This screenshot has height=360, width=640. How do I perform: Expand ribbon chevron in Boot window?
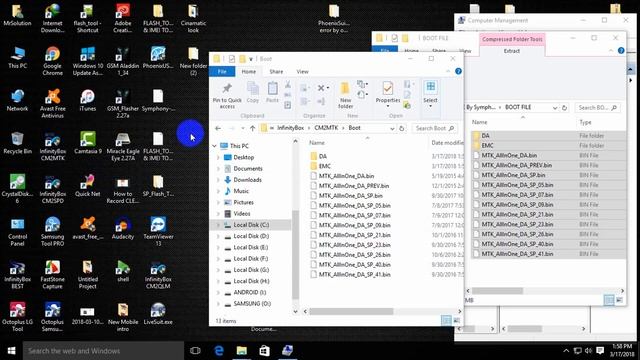click(x=448, y=71)
